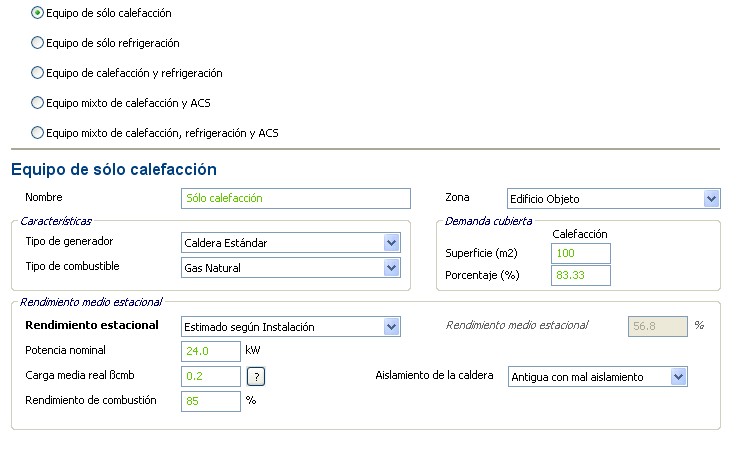Screen dimensions: 739x449
Task: Edit the 'Carga media real βcmb' field
Action: tap(211, 376)
